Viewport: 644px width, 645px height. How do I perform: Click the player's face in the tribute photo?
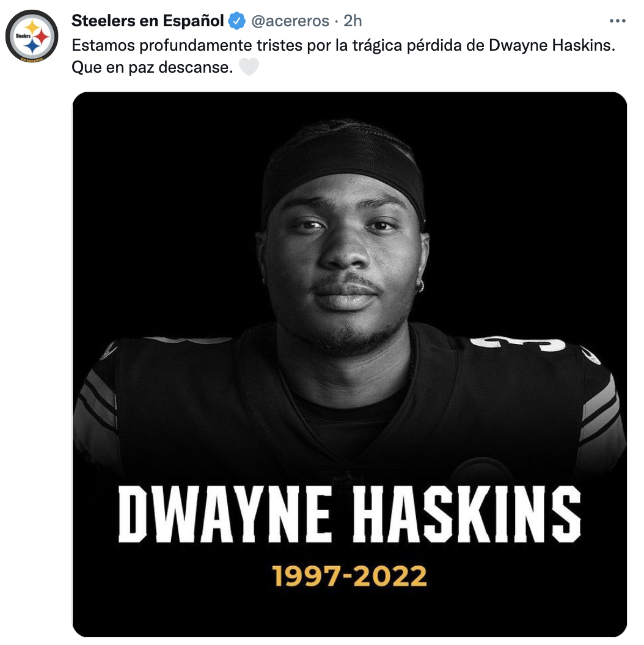point(343,257)
